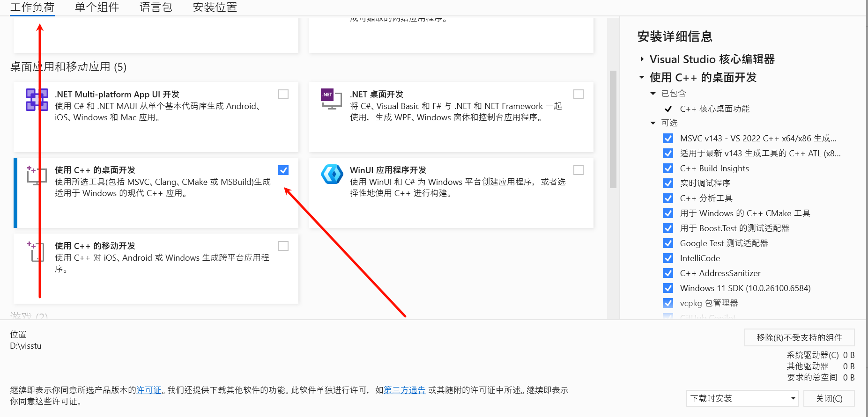The image size is (868, 417).
Task: Click the workloads list vertical scrollbar thumb
Action: 613,129
